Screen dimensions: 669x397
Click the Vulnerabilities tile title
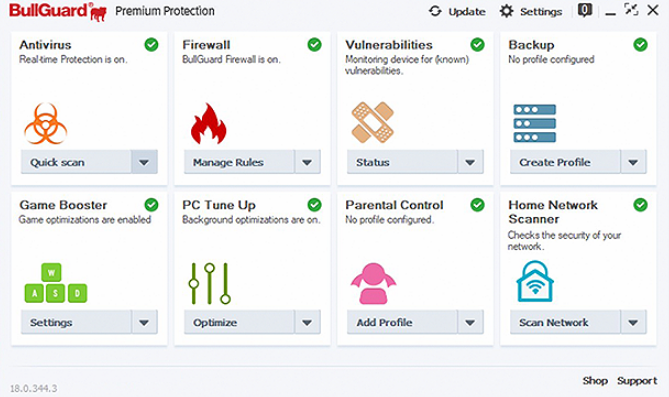tap(389, 45)
